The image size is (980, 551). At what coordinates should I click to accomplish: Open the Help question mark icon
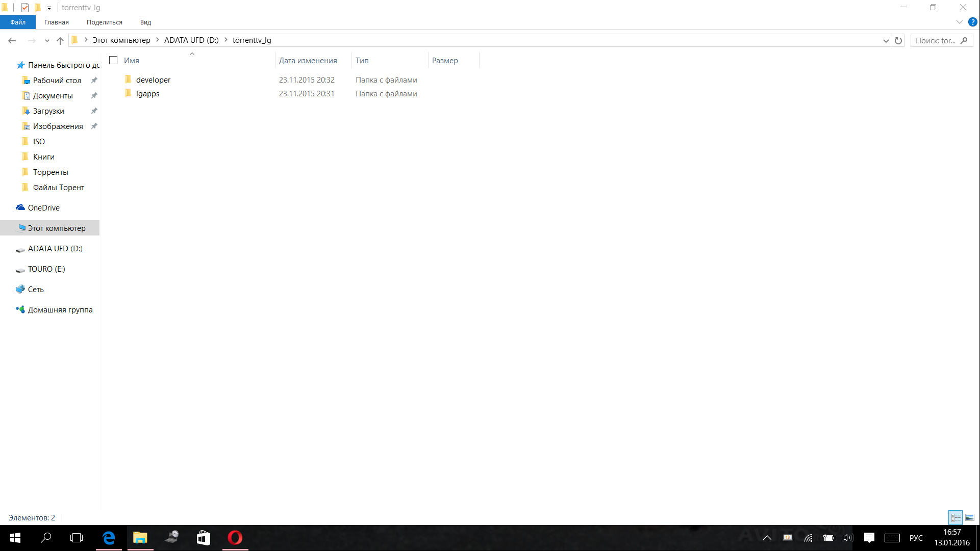972,22
